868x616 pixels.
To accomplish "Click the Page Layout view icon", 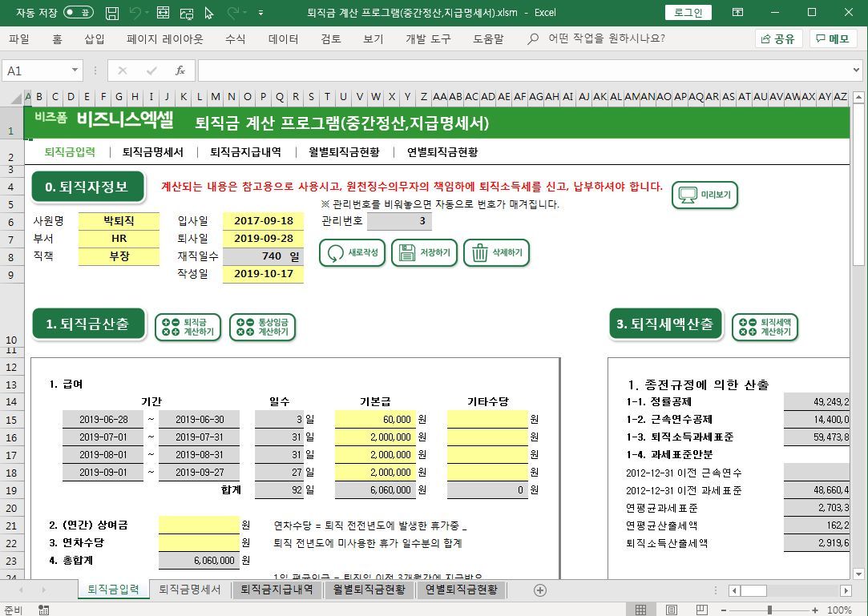I will (x=671, y=610).
